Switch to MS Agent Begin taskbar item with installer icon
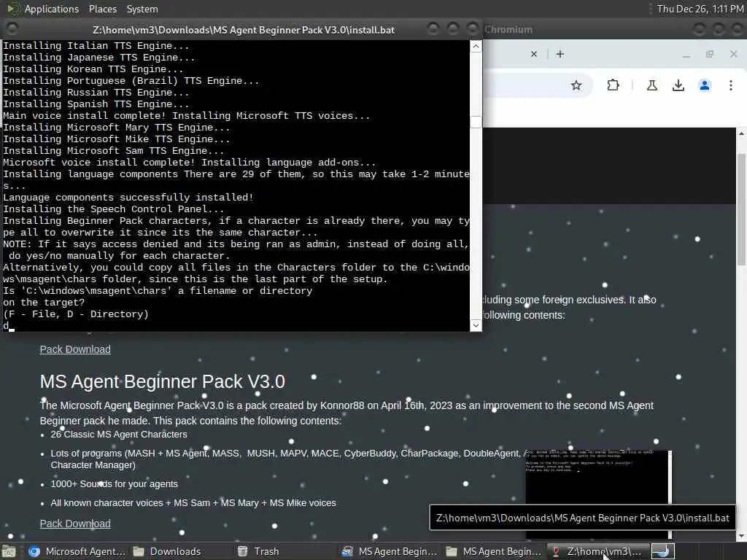747x560 pixels. click(x=390, y=551)
